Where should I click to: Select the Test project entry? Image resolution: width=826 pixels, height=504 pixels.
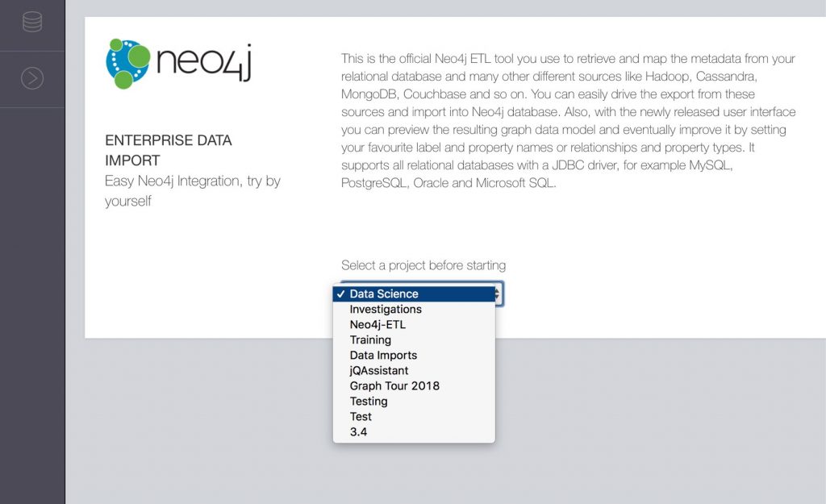[x=360, y=416]
